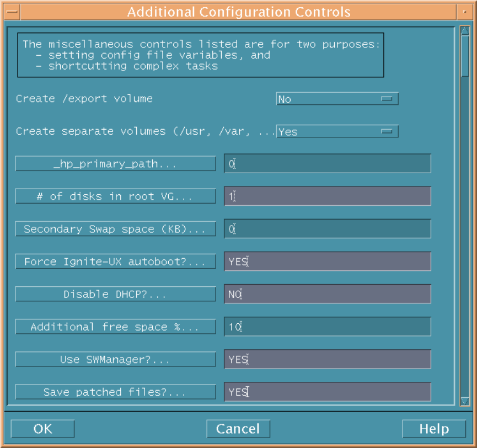Focus the _hp_primary_path value field
Screen dimensions: 477x448
click(328, 163)
